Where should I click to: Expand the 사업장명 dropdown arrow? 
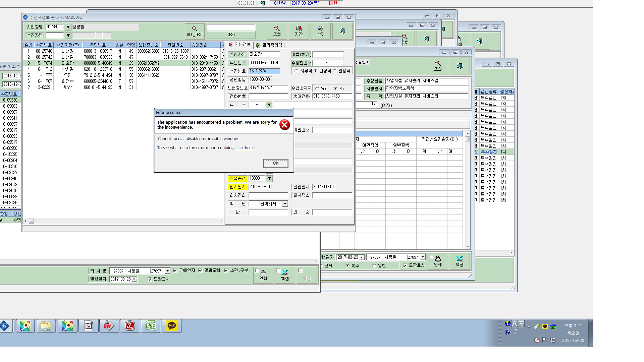[68, 27]
